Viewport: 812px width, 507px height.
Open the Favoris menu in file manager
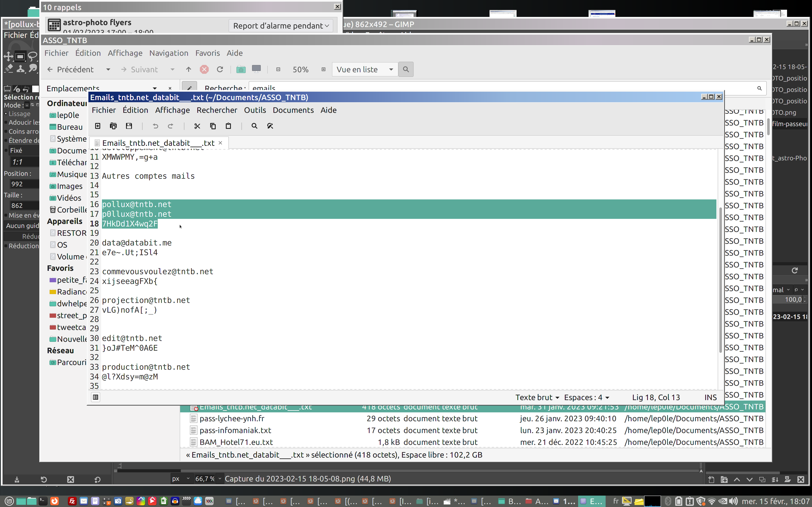(x=207, y=53)
